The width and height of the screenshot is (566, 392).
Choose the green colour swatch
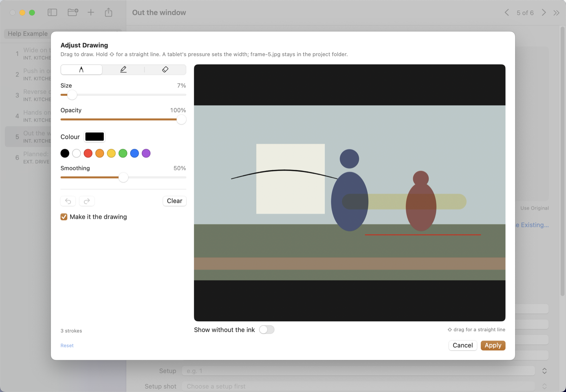[x=123, y=153]
